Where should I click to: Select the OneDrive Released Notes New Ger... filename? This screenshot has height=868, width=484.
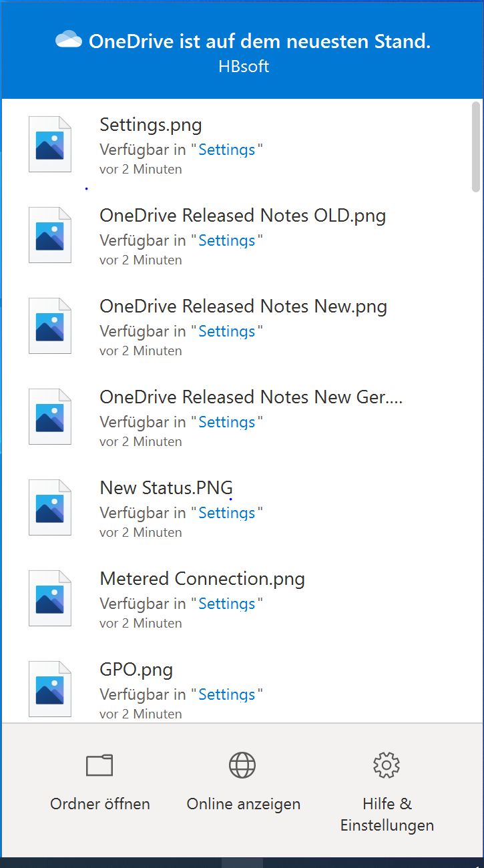(251, 397)
